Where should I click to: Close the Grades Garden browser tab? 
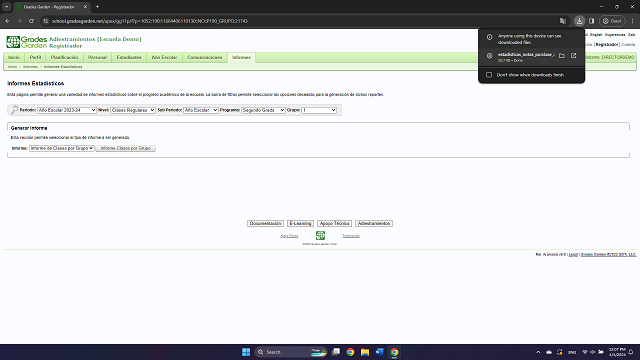(85, 7)
